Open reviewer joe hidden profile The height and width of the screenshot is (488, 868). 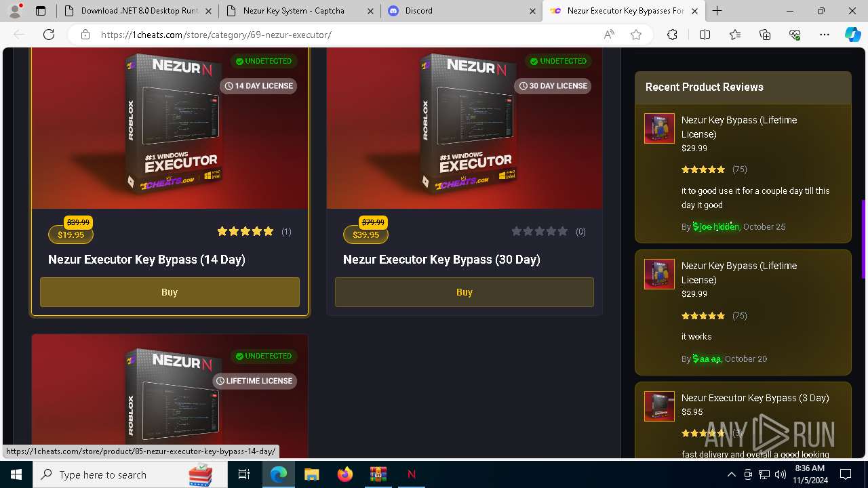coord(716,227)
